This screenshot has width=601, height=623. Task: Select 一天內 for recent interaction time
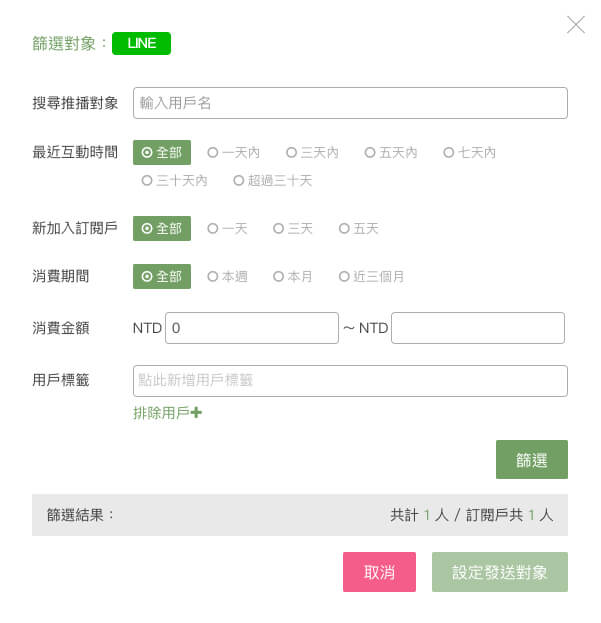coord(233,153)
